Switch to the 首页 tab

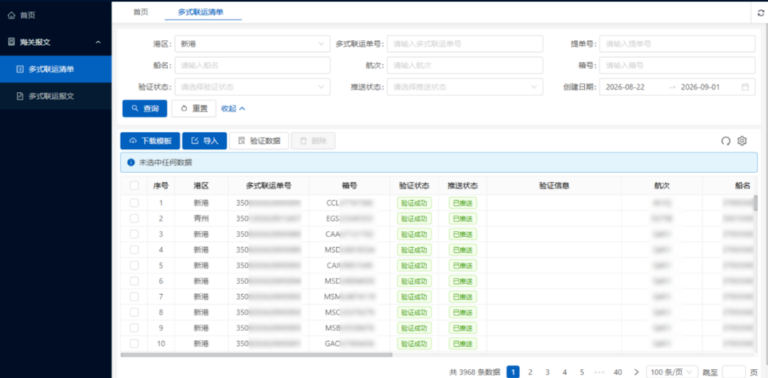point(141,12)
